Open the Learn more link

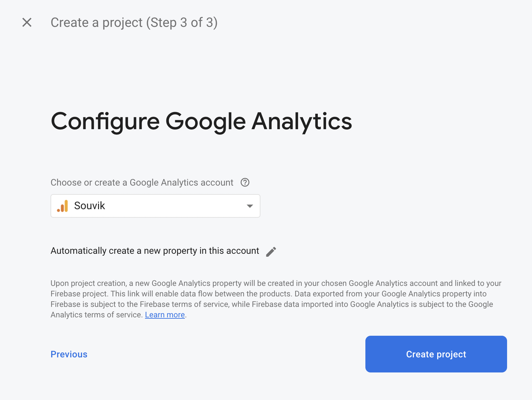coord(165,315)
